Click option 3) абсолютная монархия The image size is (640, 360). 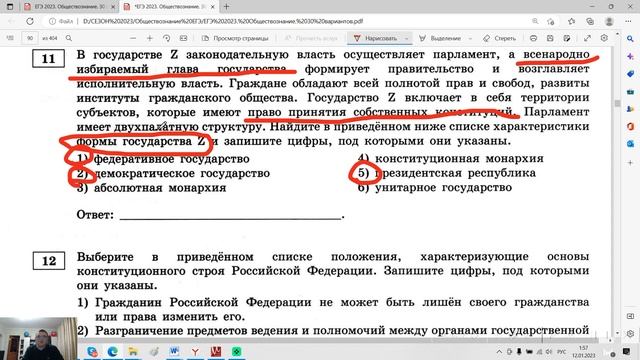[x=151, y=188]
